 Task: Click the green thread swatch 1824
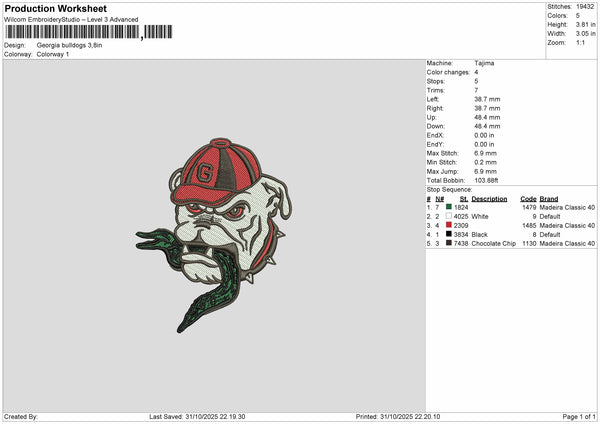coord(448,207)
